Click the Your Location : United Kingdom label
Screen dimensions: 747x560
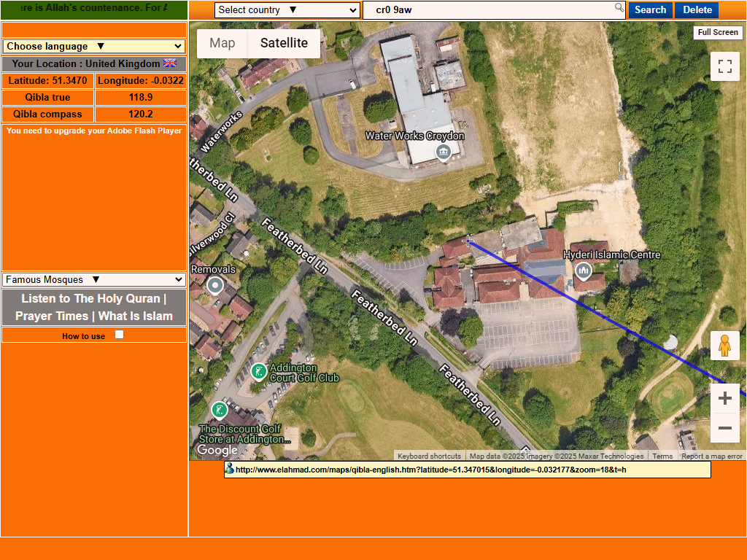tap(94, 63)
